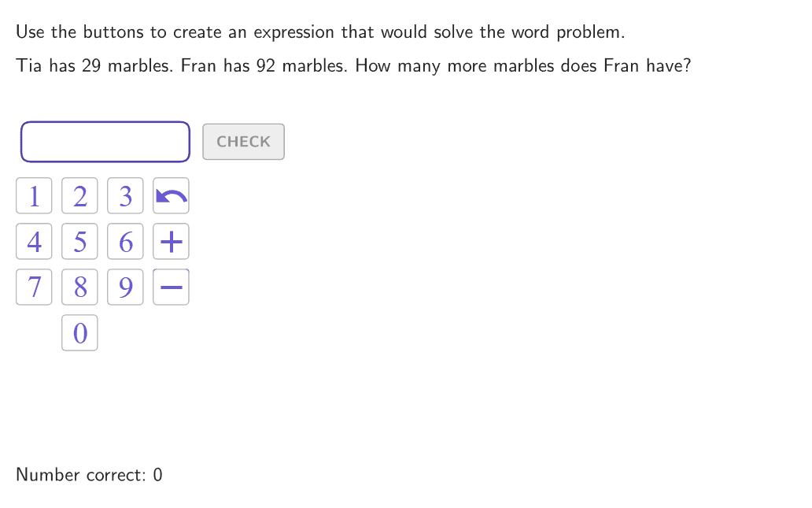
Task: Click the number 92 in the word problem
Action: click(x=266, y=66)
